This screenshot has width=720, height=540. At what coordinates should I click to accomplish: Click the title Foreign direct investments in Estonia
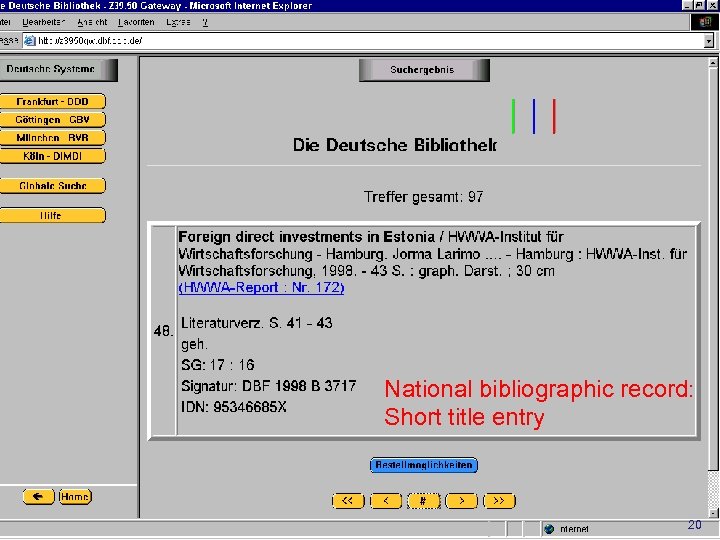tap(306, 237)
